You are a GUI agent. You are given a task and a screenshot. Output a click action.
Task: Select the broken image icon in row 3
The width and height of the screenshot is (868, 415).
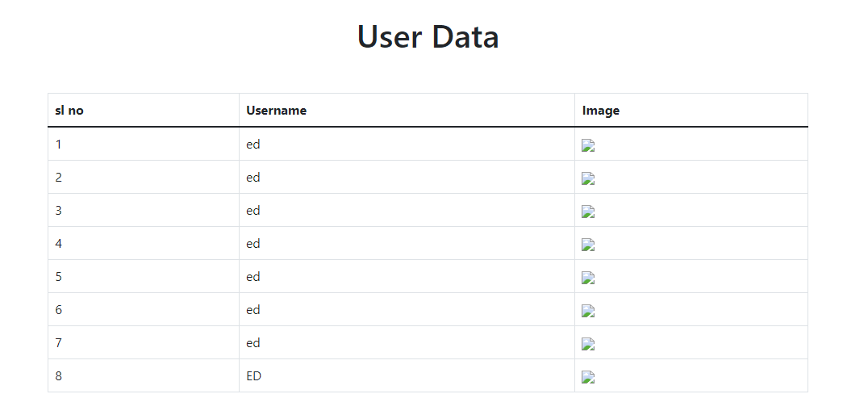[x=588, y=212]
